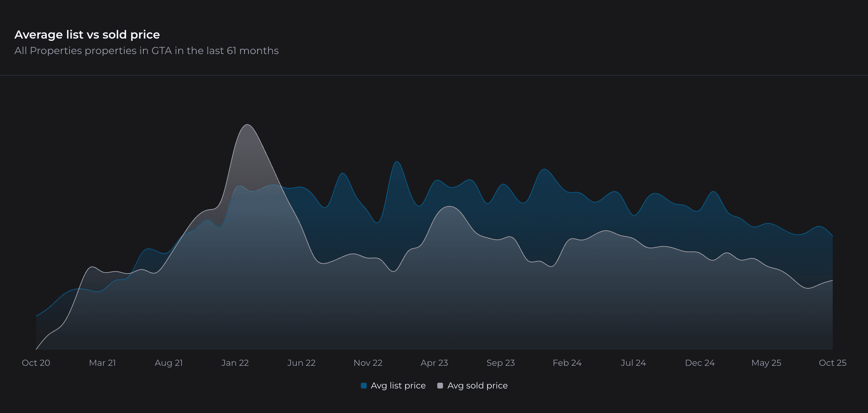Click the blue Avg list price legend swatch

(x=364, y=385)
